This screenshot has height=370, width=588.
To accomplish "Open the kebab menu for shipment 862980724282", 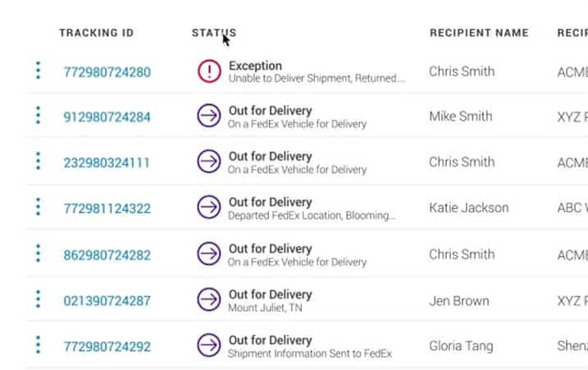I will pos(38,254).
